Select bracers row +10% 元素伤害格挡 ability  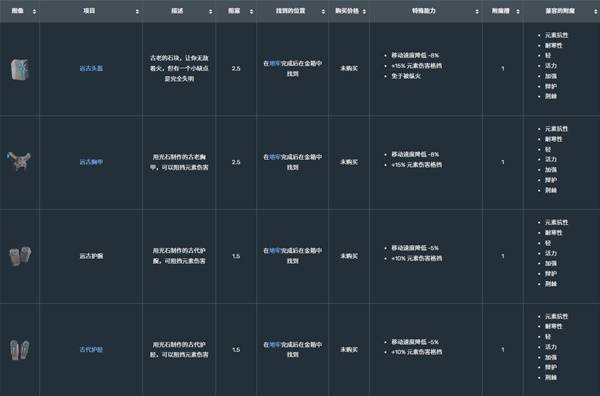416,259
